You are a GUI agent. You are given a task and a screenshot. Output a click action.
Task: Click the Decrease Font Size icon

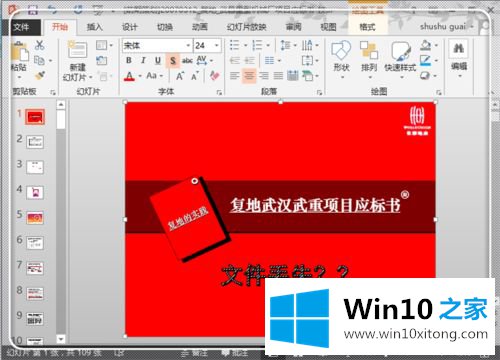pos(195,76)
